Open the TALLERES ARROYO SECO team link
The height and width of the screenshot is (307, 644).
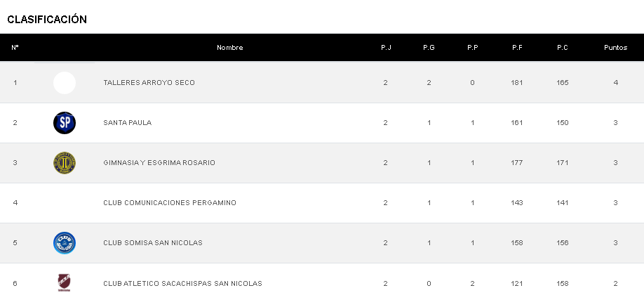[149, 83]
